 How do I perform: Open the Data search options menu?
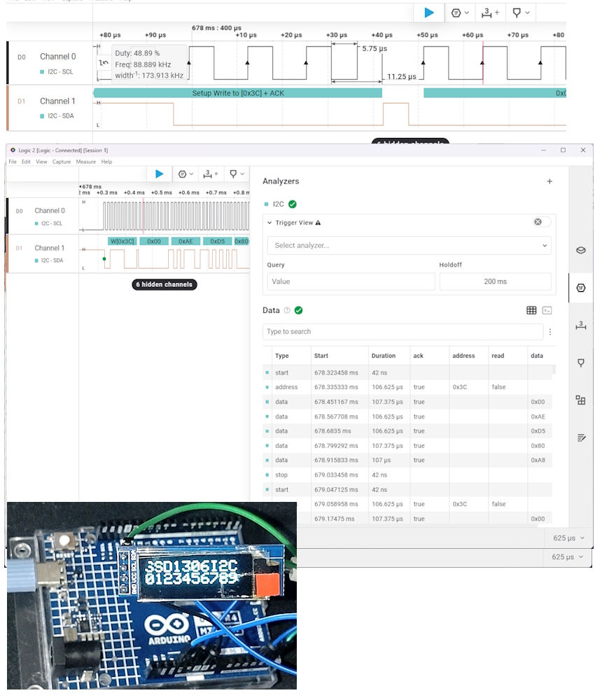(x=550, y=332)
